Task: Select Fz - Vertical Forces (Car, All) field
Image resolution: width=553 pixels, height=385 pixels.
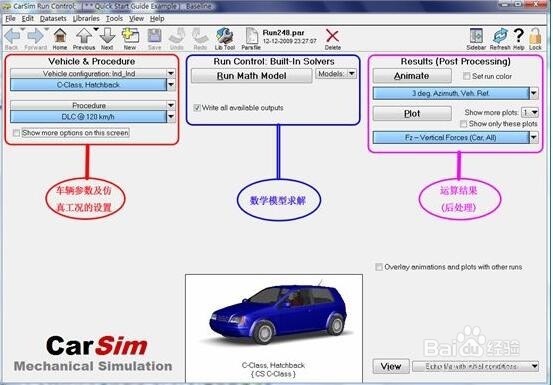Action: 451,138
